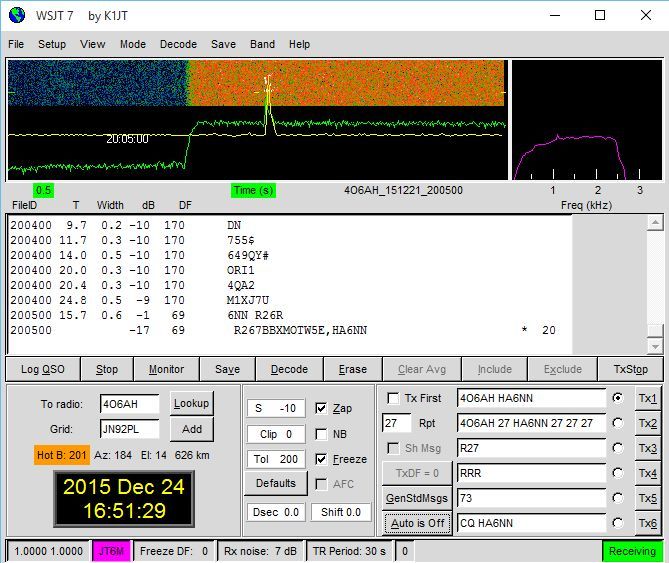This screenshot has width=669, height=563.
Task: Click the Tx2 message field with 27 reports
Action: [531, 423]
